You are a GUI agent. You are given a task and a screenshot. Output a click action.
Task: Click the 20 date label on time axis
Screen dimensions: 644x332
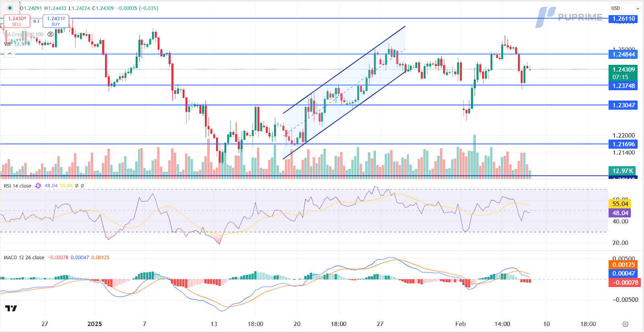297,324
